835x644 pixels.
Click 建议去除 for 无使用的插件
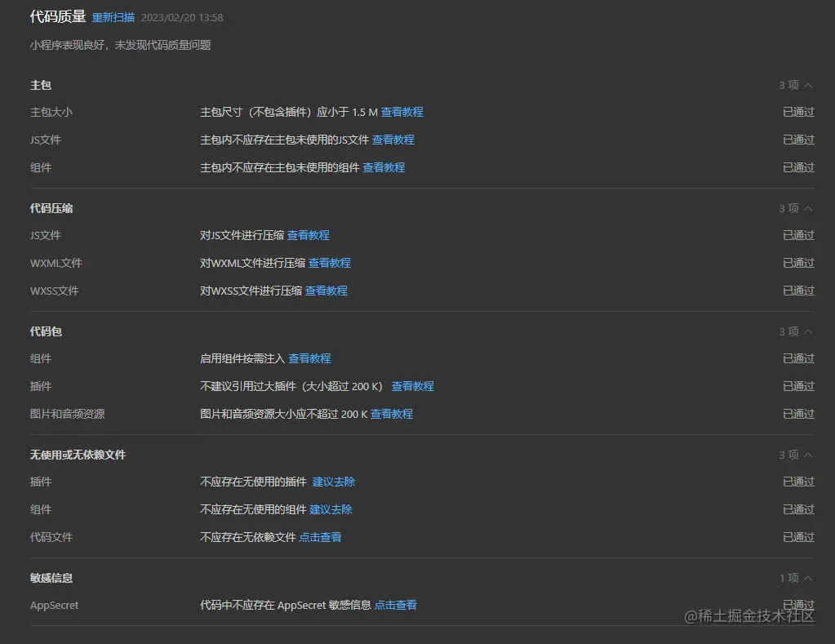(334, 482)
